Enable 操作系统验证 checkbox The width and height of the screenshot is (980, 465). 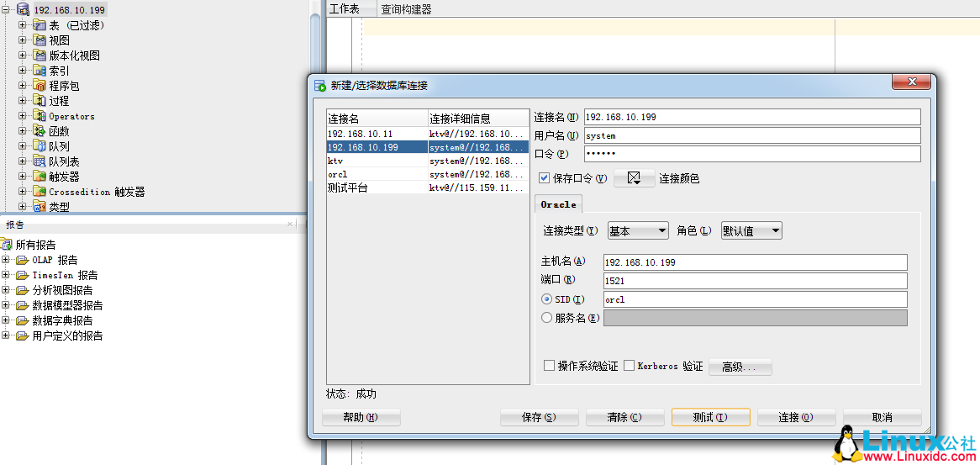pos(549,366)
